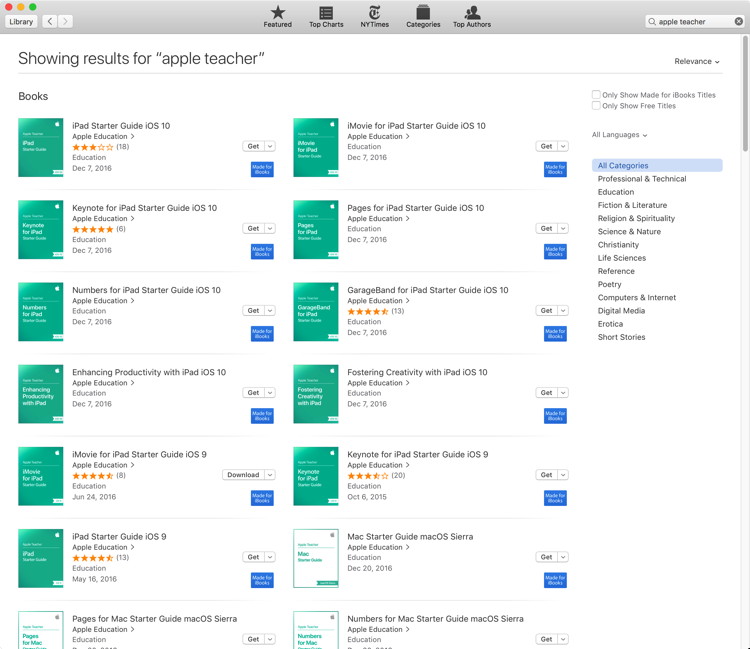
Task: Enable Only Show Free Titles checkbox
Action: point(596,106)
